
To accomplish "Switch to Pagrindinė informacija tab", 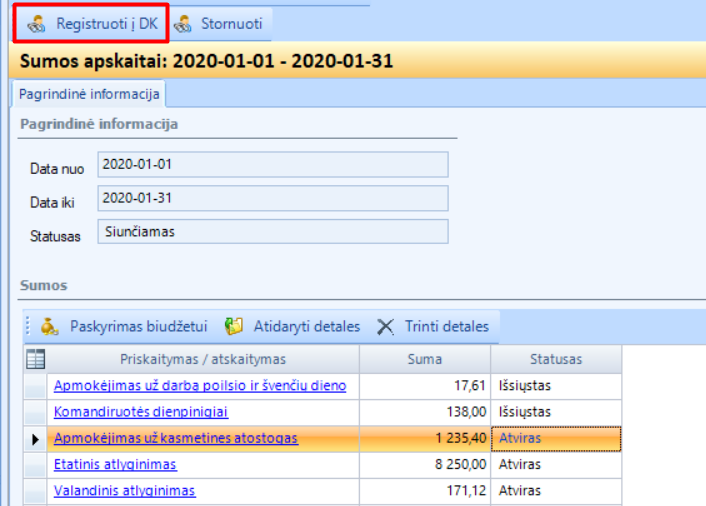I will pyautogui.click(x=90, y=94).
